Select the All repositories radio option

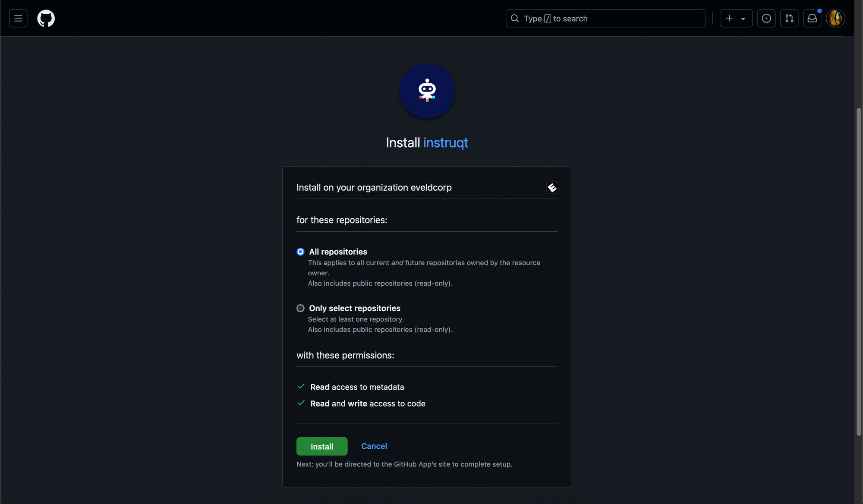point(300,252)
